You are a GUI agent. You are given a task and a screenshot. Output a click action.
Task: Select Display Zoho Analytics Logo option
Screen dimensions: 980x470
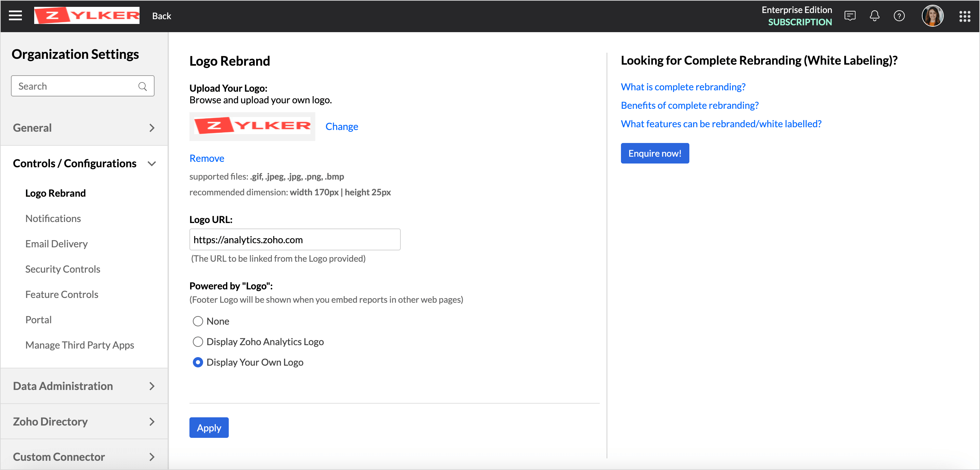pos(198,342)
